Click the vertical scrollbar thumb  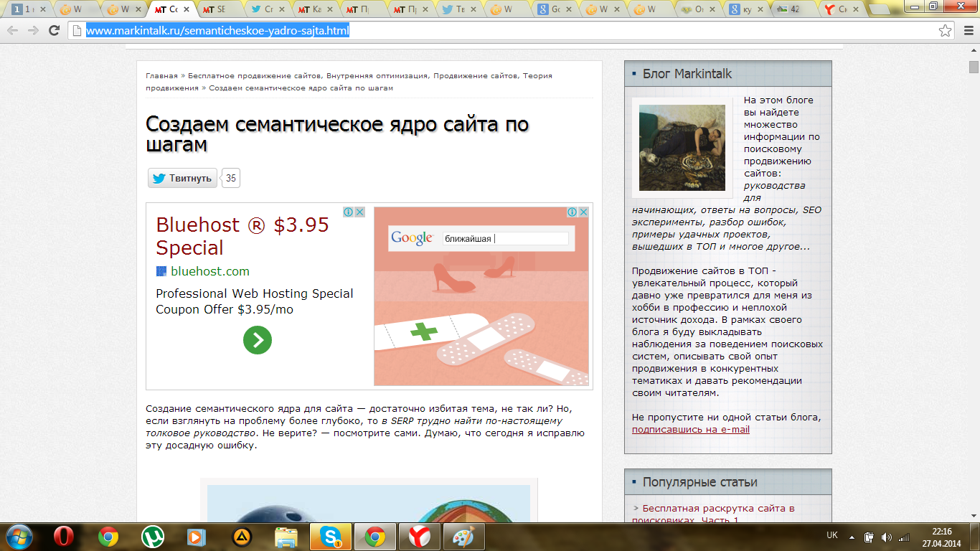974,67
